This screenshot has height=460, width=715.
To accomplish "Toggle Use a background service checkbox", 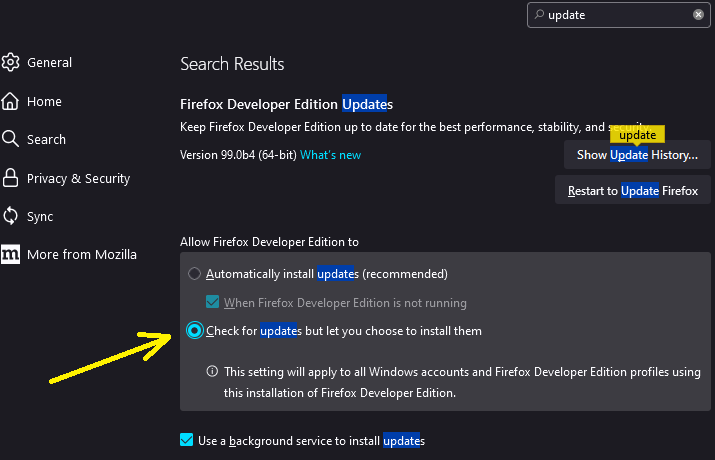I will (x=187, y=440).
